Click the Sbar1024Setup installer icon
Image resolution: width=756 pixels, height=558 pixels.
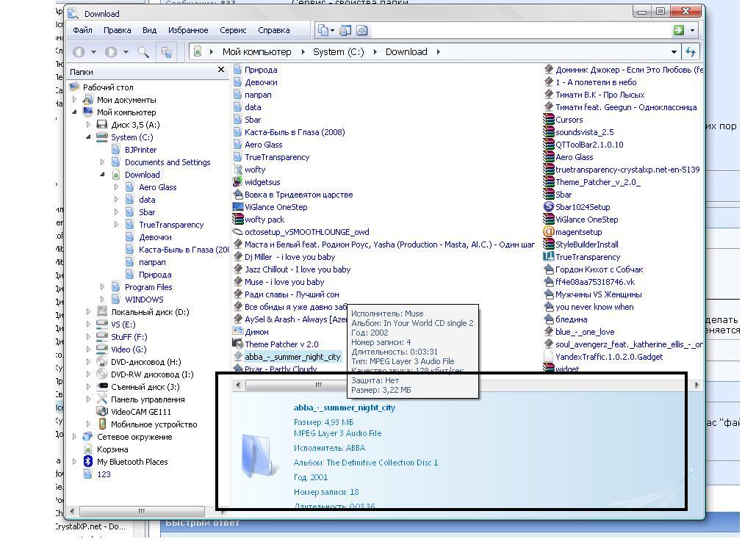click(x=548, y=207)
